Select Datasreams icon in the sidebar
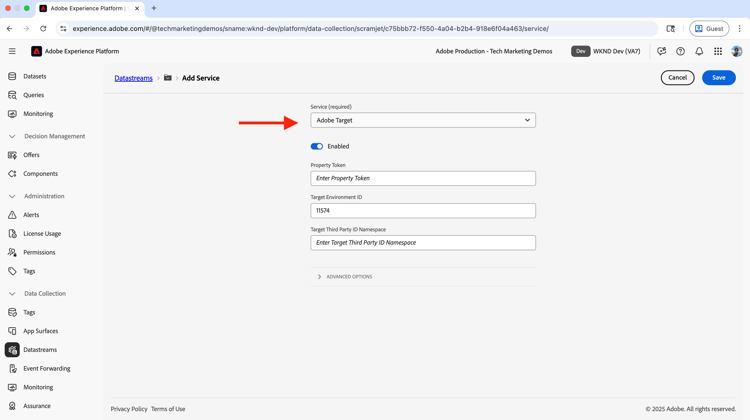750x420 pixels. [12, 350]
